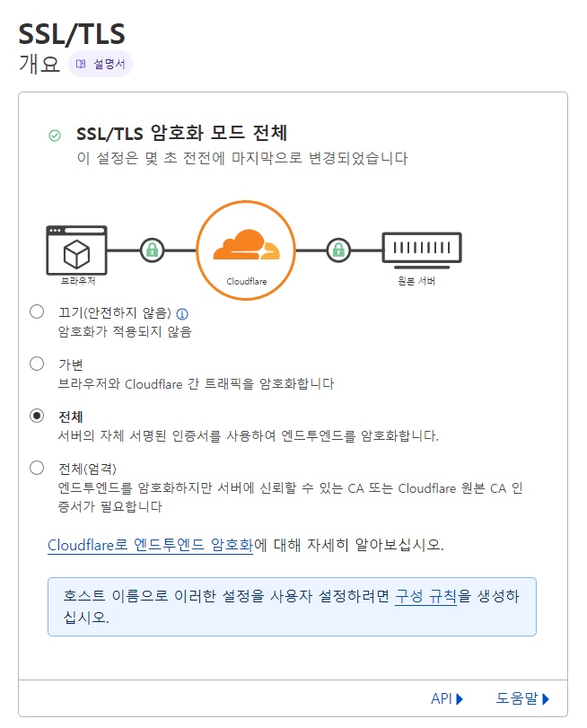Select the 끄기(안전하지 않음) radio option
587x728 pixels.
coord(37,311)
